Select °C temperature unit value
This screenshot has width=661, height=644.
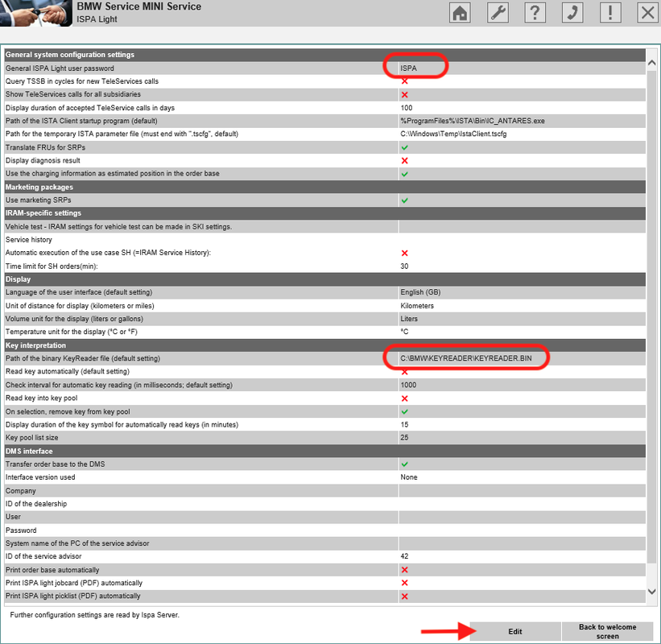(404, 332)
